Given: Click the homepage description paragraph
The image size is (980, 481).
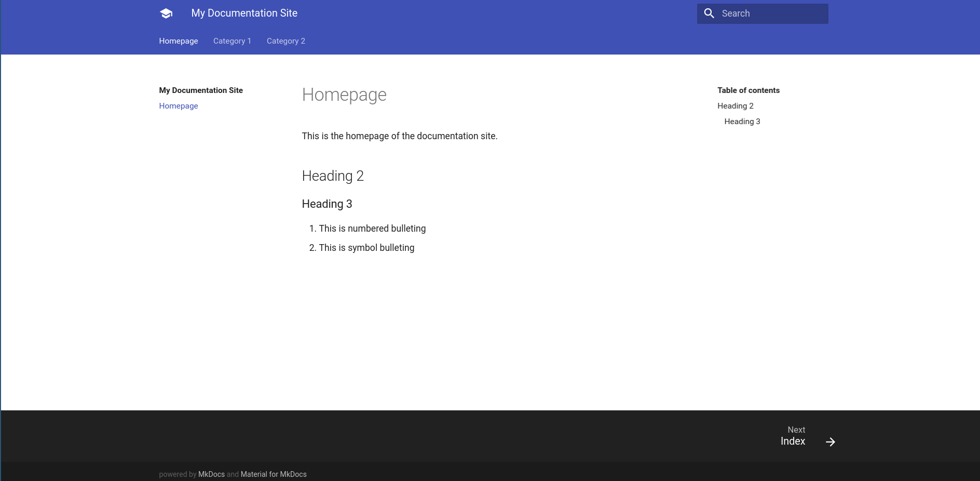Looking at the screenshot, I should 400,136.
